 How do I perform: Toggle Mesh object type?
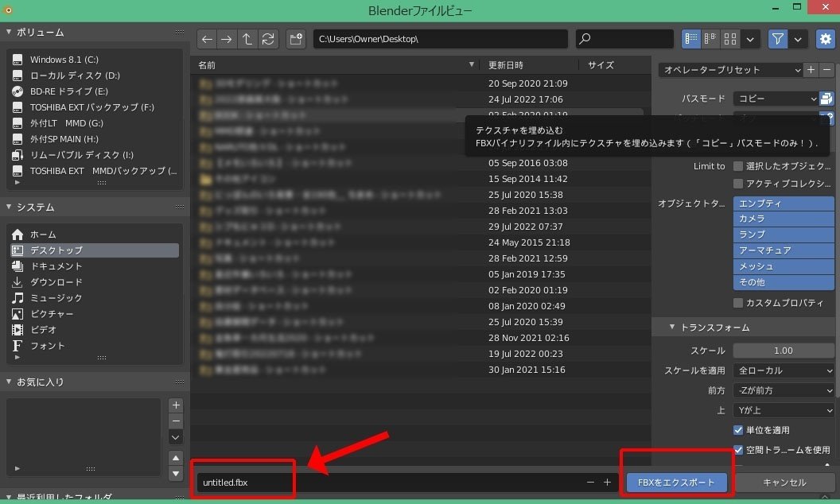[x=784, y=266]
